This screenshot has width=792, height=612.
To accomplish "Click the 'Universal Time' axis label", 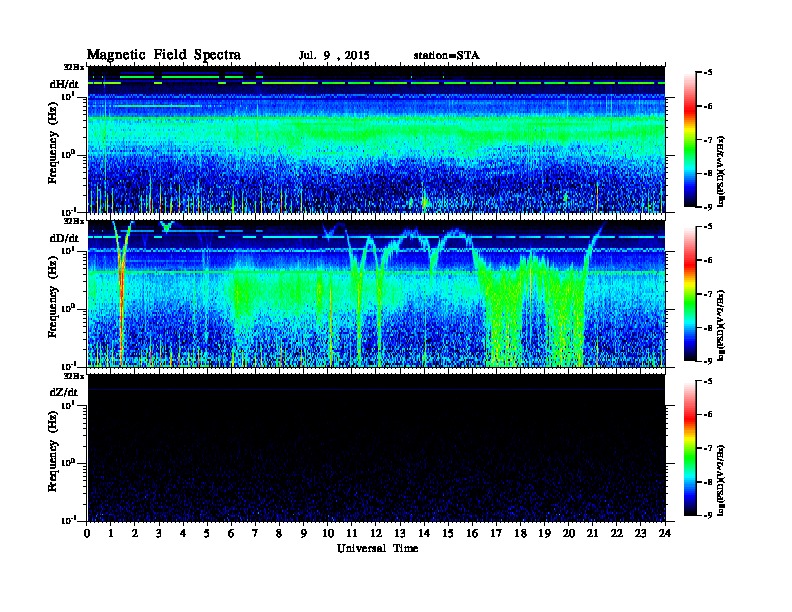I will coord(378,548).
